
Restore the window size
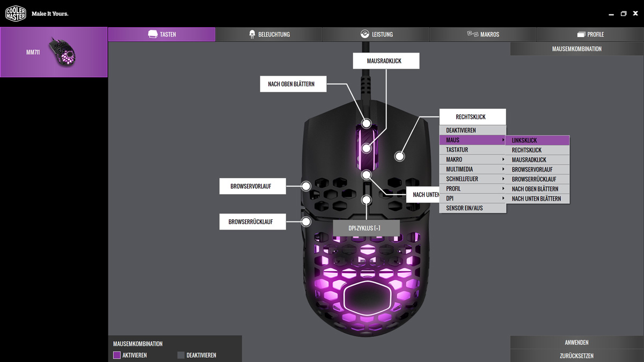624,14
